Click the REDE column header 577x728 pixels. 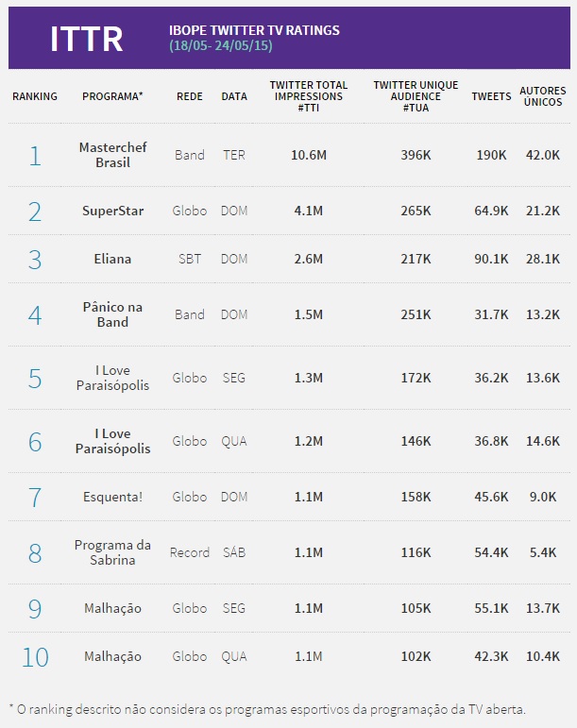point(189,96)
